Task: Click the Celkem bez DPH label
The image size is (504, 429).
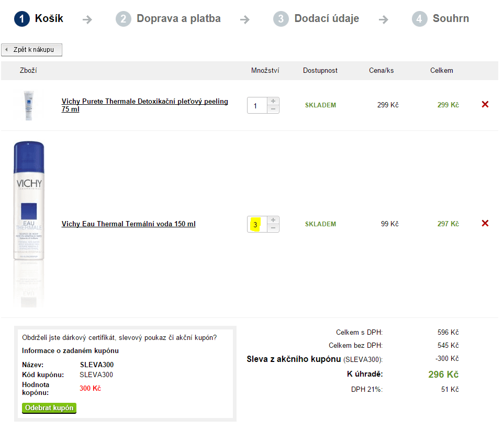Action: click(356, 345)
